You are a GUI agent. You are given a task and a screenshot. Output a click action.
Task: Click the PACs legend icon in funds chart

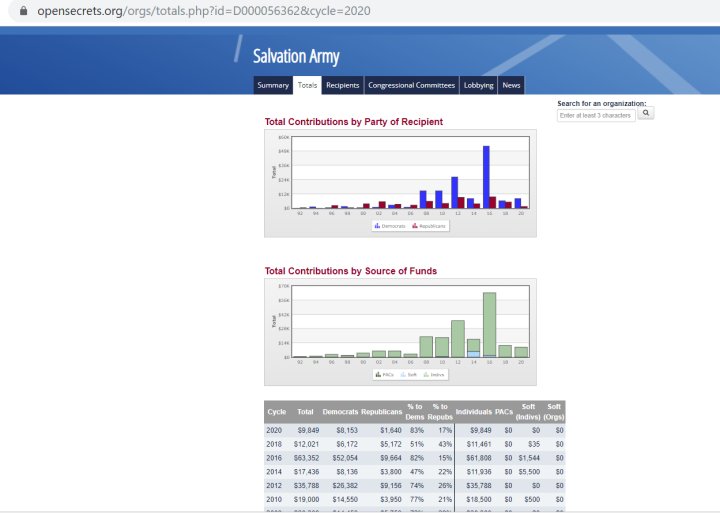click(378, 374)
